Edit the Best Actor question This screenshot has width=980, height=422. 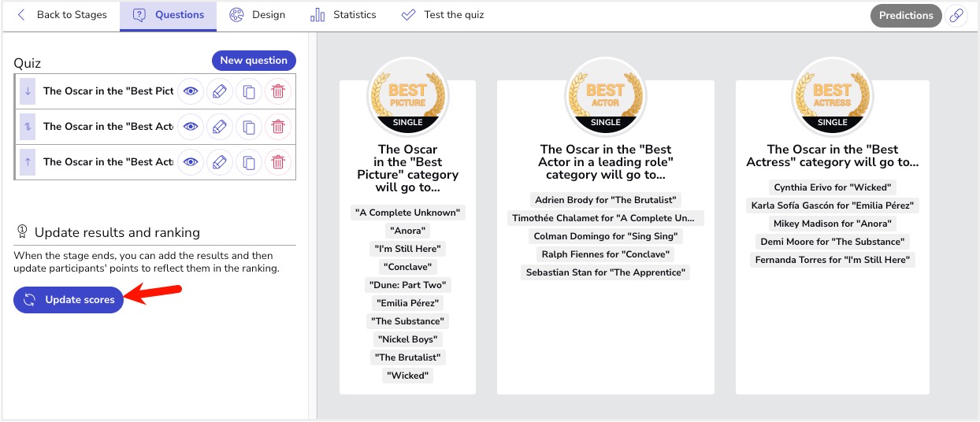coord(220,127)
